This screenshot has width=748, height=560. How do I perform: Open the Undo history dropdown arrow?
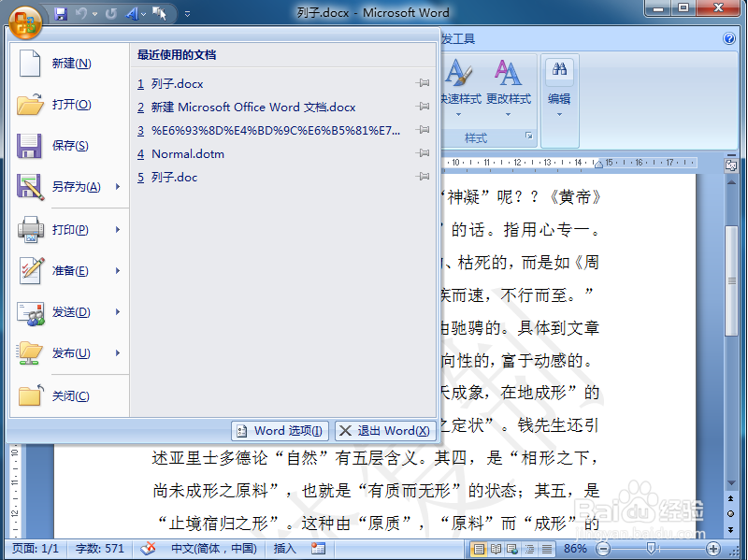coord(95,14)
